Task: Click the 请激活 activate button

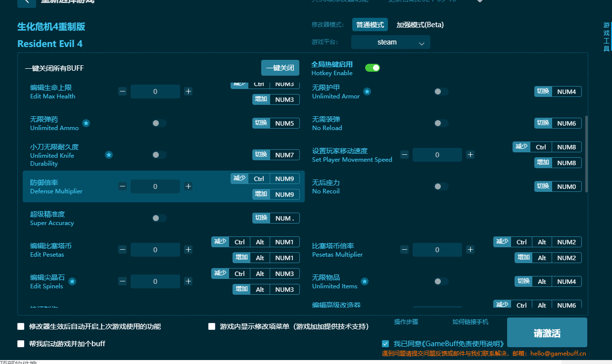Action: tap(547, 333)
